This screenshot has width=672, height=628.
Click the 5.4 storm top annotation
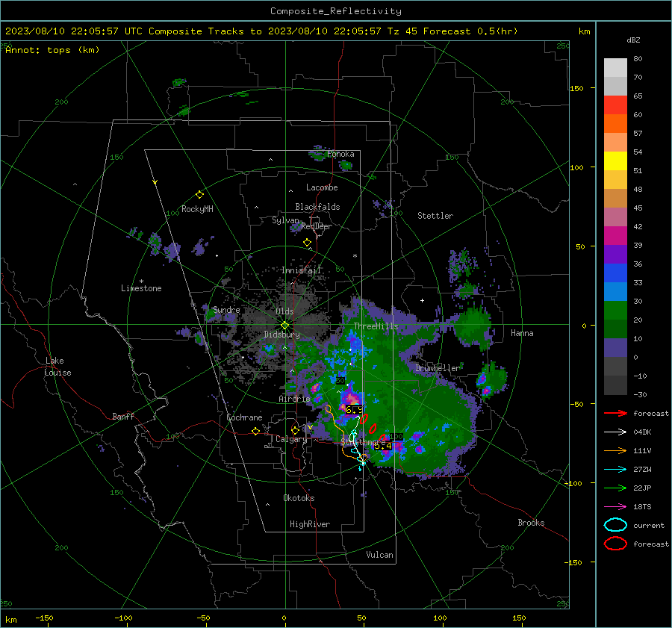[x=383, y=446]
